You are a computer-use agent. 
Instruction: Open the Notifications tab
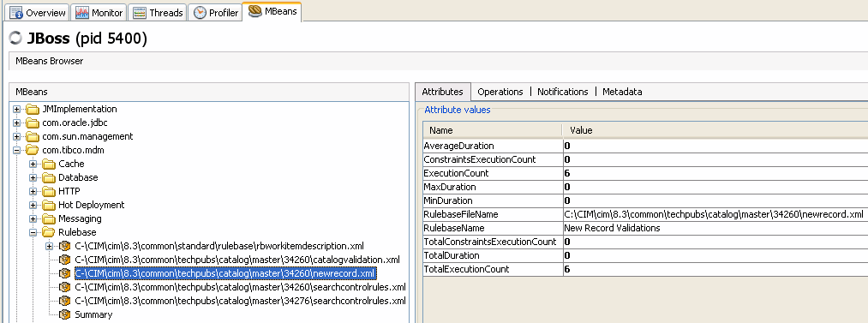pyautogui.click(x=562, y=92)
